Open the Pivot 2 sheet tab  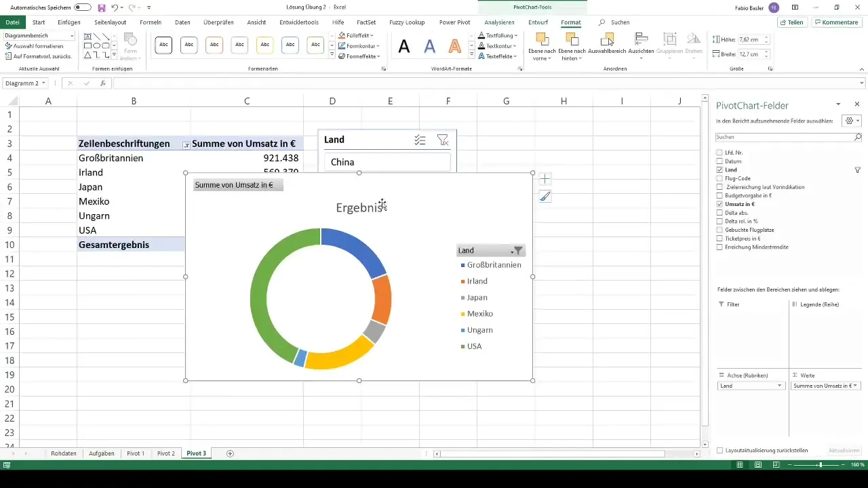(x=166, y=453)
